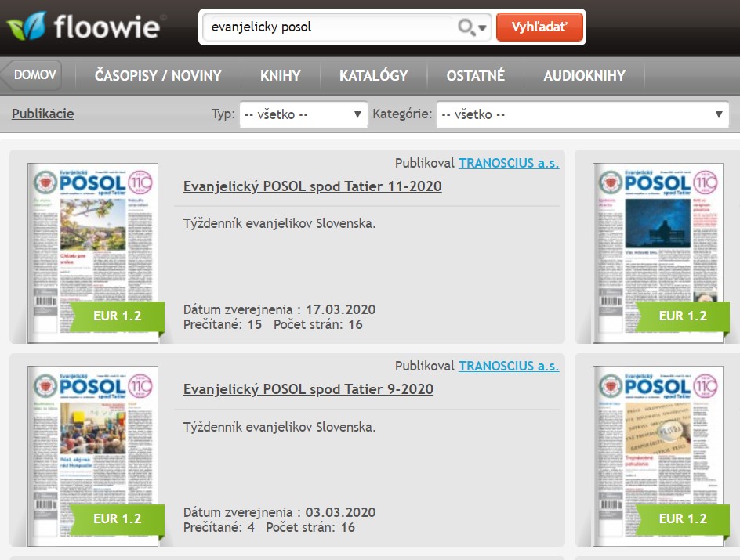The height and width of the screenshot is (560, 740).
Task: Click the Publikácie link
Action: click(x=43, y=114)
